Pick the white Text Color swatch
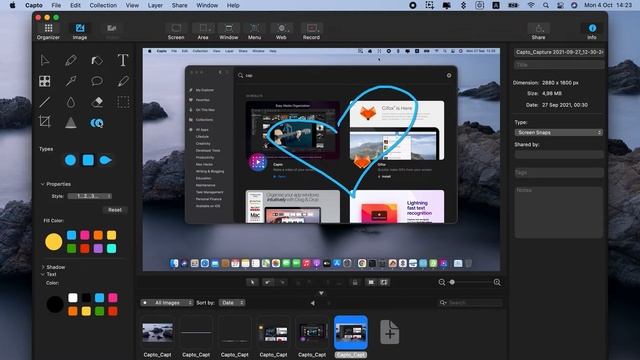 click(73, 298)
